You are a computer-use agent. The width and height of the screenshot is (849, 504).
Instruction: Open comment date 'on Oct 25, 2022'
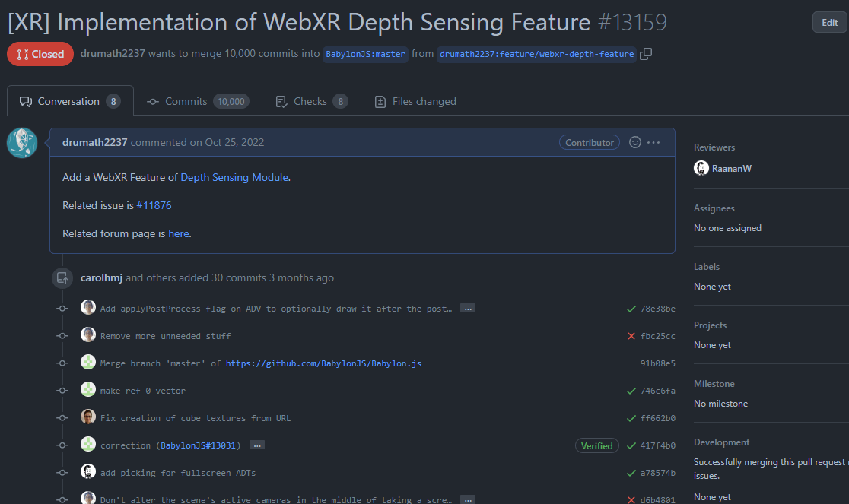coord(227,142)
